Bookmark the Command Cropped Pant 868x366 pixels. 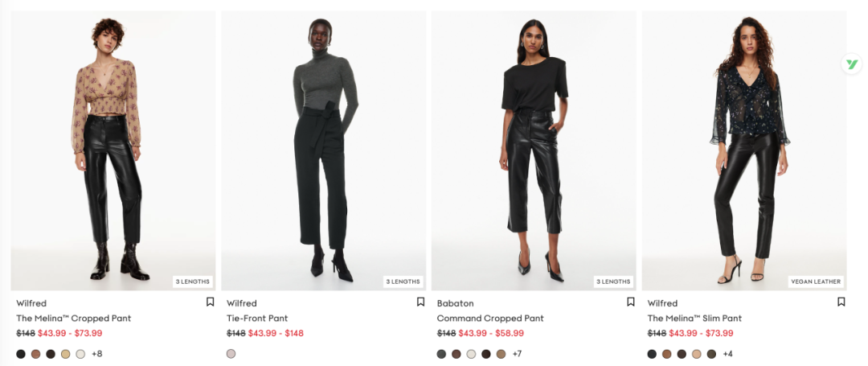631,302
